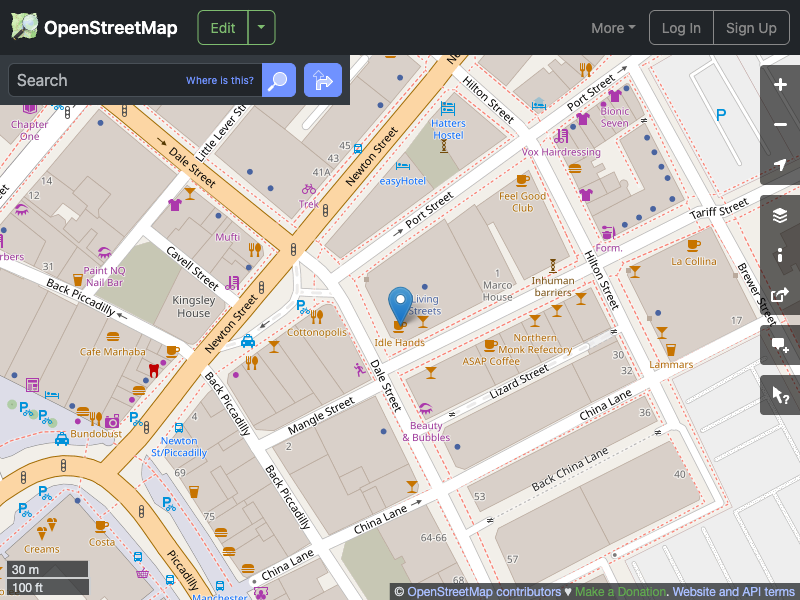Click Log In in the top bar
This screenshot has height=600, width=800.
pyautogui.click(x=681, y=27)
